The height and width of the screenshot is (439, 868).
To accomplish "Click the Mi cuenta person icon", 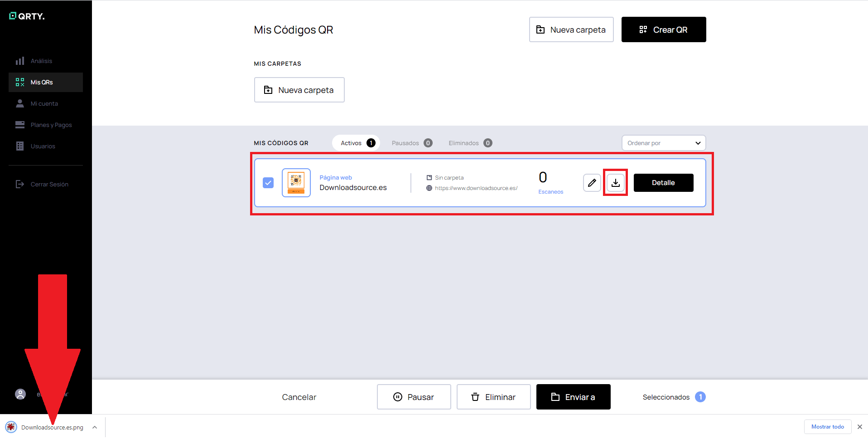I will point(20,103).
